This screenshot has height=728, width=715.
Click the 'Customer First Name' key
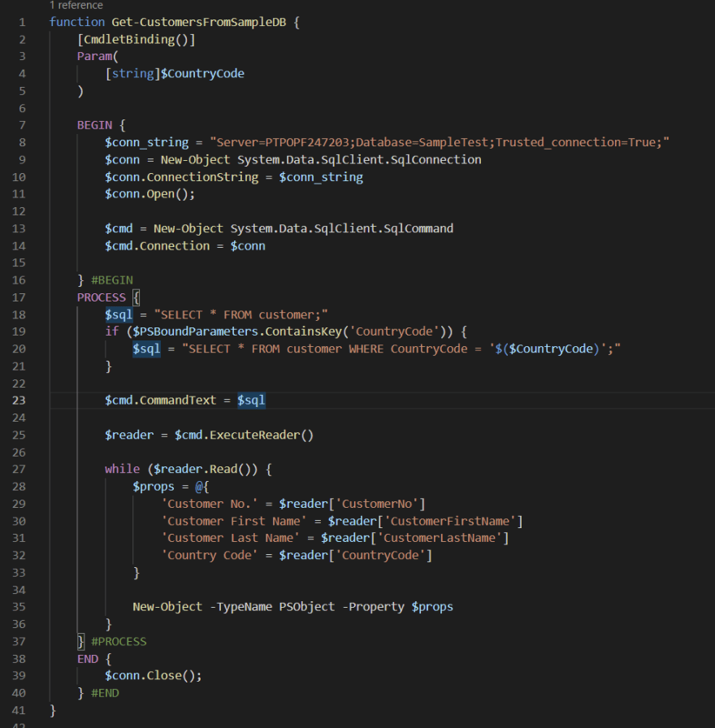coord(234,521)
